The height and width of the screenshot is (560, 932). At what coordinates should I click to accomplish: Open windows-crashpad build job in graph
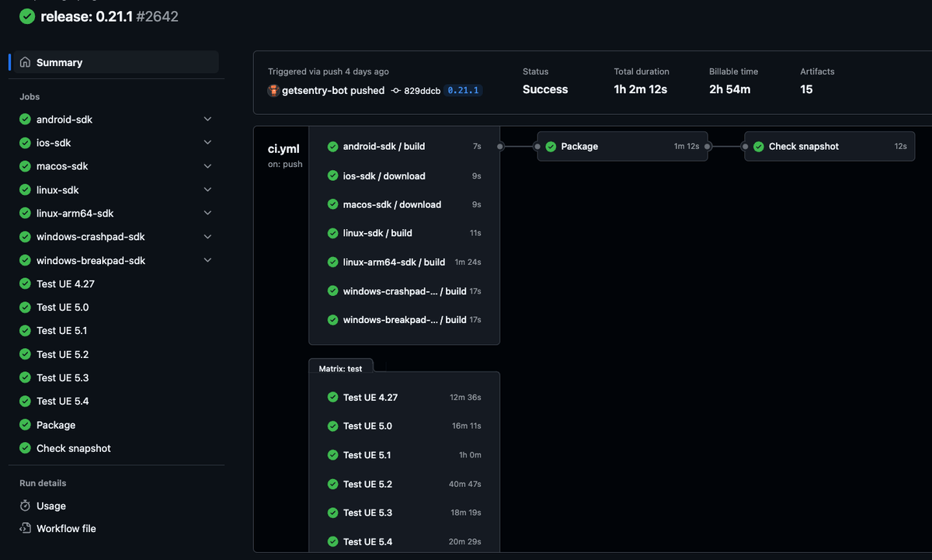pos(404,290)
